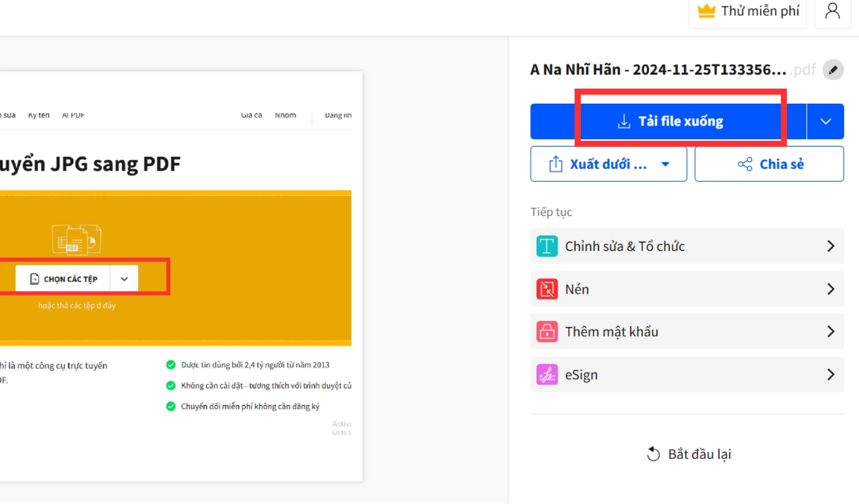859x504 pixels.
Task: Click the file name A Na Nhĩ Hãn text
Action: tap(659, 70)
